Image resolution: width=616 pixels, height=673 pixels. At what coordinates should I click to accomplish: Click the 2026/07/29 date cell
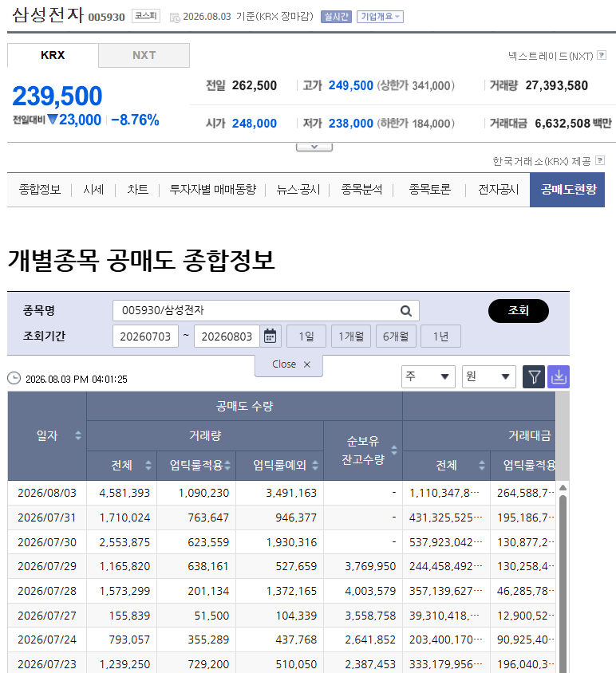47,566
